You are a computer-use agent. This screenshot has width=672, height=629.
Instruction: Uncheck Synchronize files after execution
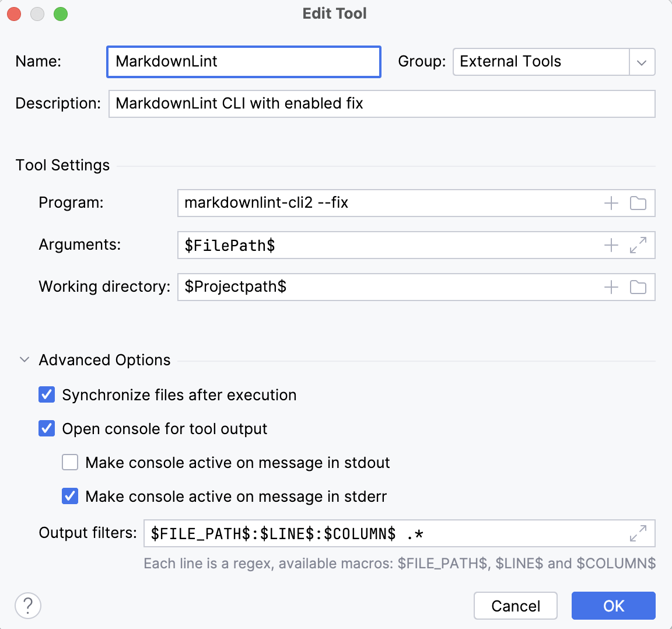pos(47,395)
